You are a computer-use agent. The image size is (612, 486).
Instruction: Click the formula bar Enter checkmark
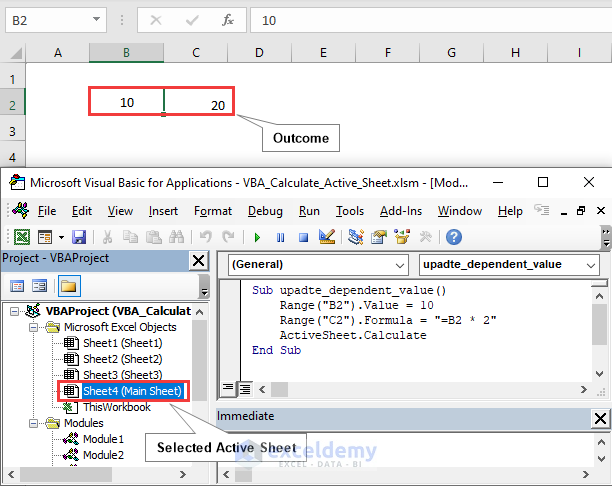[192, 20]
